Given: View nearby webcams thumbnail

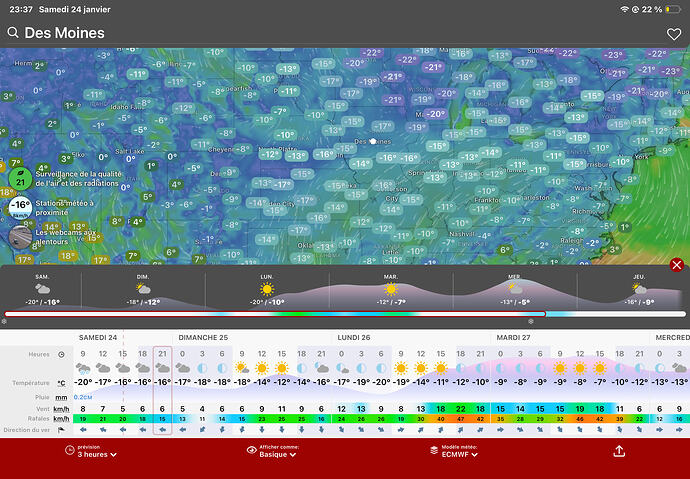Looking at the screenshot, I should (20, 237).
